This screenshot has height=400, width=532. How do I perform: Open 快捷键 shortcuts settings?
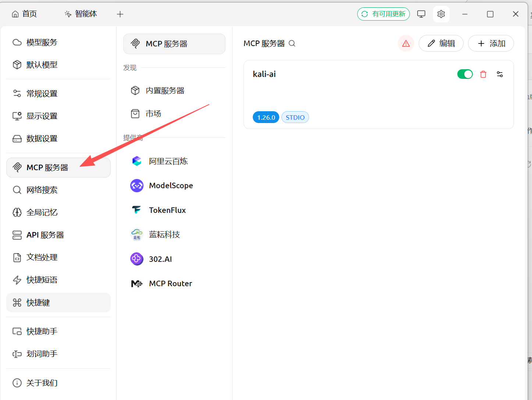[58, 303]
